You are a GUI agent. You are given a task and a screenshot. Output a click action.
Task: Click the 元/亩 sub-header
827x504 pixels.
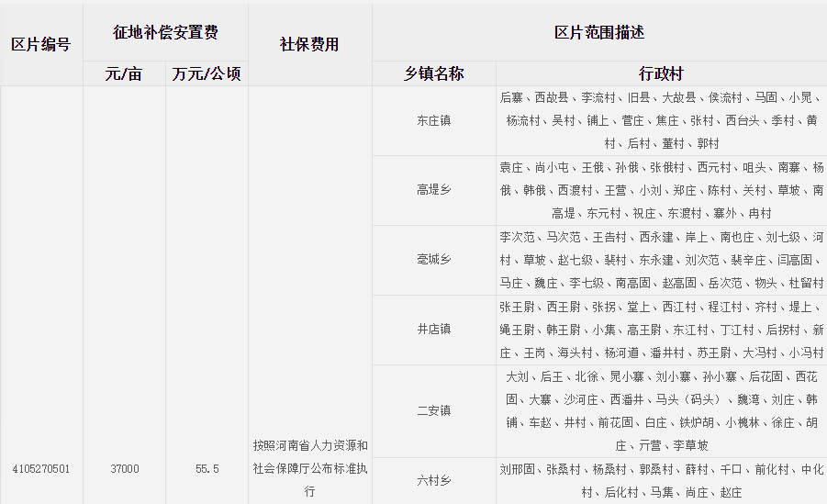tap(124, 73)
